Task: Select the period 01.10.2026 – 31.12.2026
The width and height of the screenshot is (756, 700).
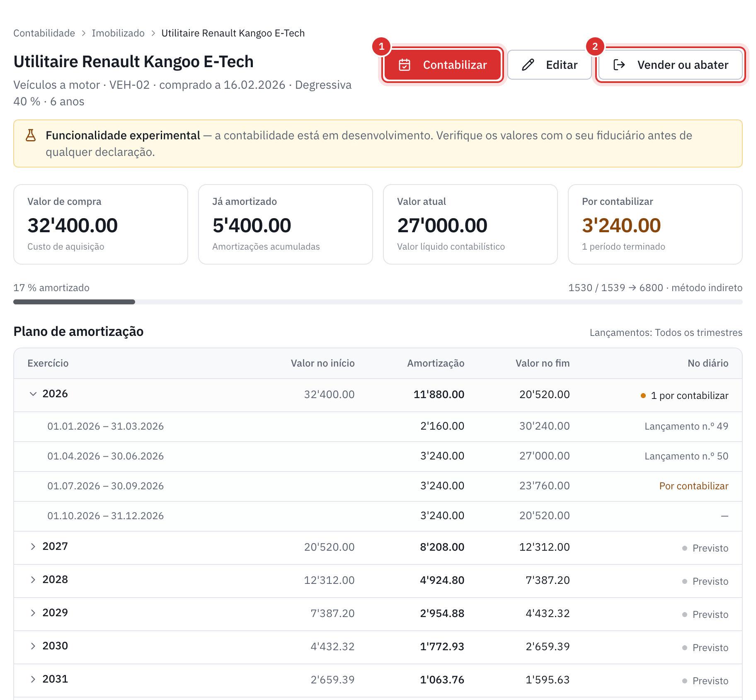Action: coord(106,516)
